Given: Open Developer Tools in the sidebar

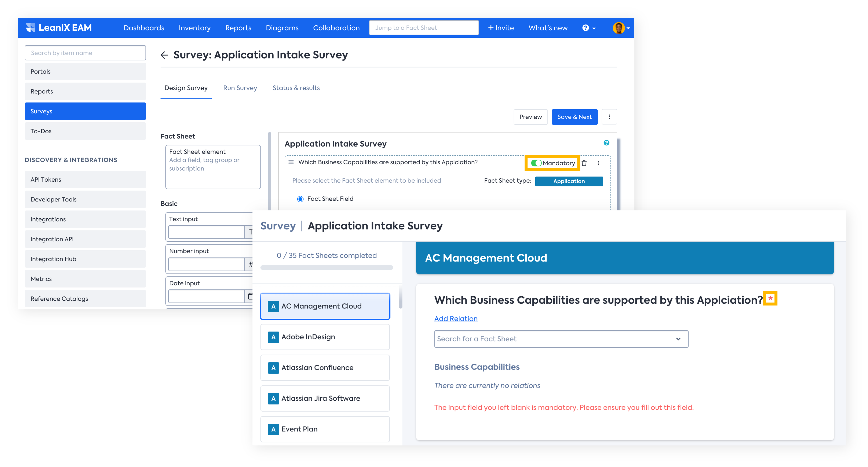Looking at the screenshot, I should point(85,199).
